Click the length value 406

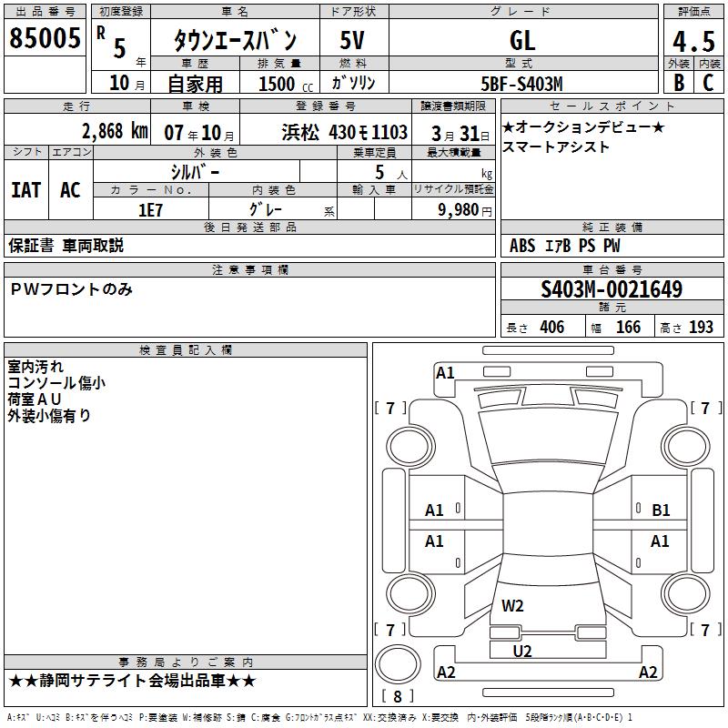click(552, 327)
